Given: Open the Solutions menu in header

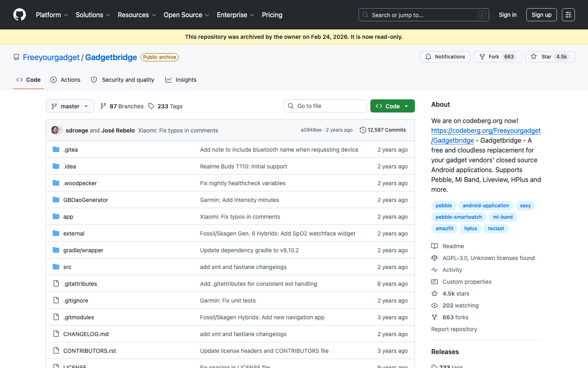Looking at the screenshot, I should tap(93, 15).
